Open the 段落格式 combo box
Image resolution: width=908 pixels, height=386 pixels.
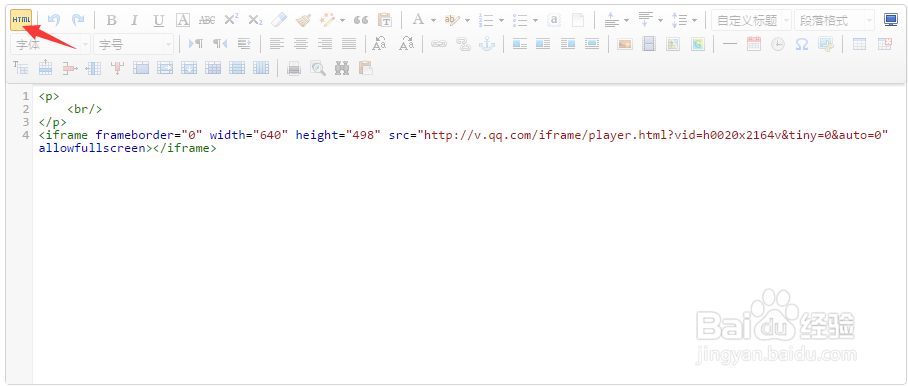click(834, 21)
